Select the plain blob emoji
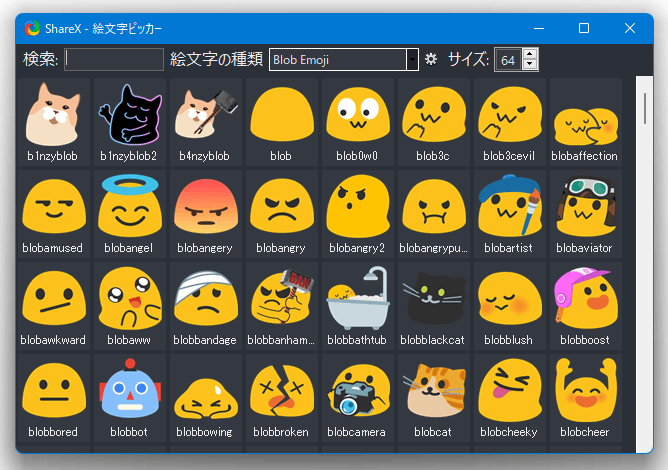The width and height of the screenshot is (668, 470). tap(282, 121)
